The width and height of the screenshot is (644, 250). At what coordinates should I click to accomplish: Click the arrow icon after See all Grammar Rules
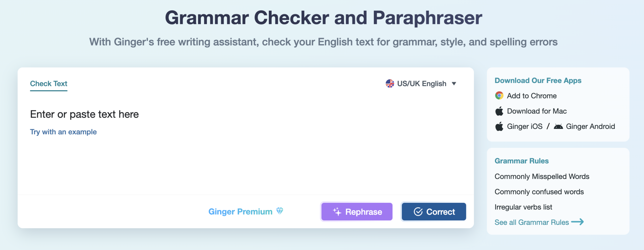(x=577, y=222)
